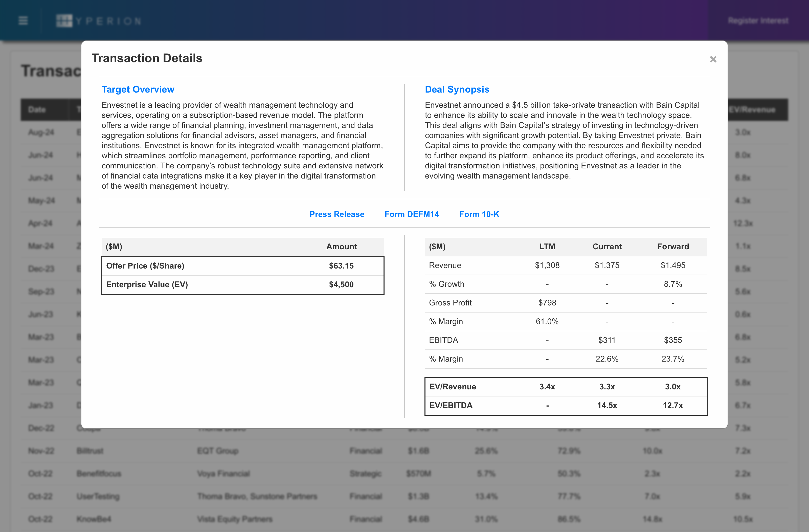Select the Forward growth value 8.7%

click(673, 284)
